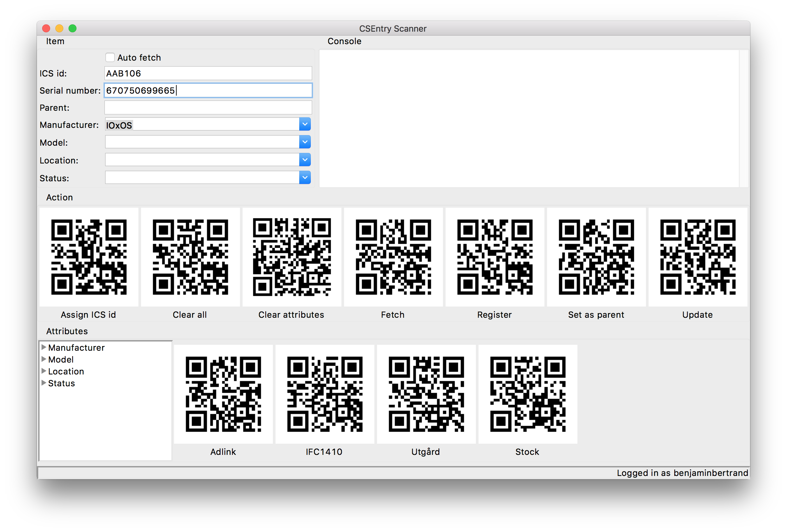Image resolution: width=787 pixels, height=532 pixels.
Task: Click the Clear all QR code
Action: pos(190,257)
